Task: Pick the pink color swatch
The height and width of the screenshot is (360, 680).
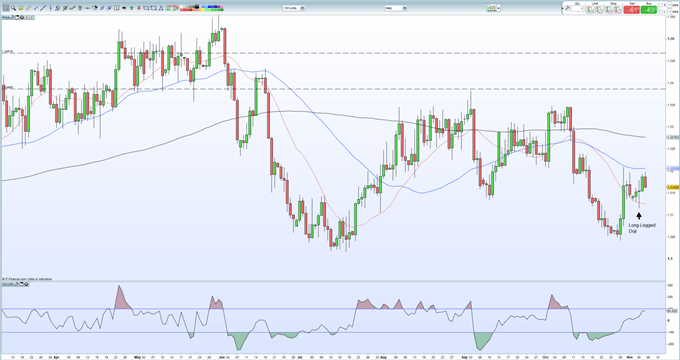Action: [222, 7]
